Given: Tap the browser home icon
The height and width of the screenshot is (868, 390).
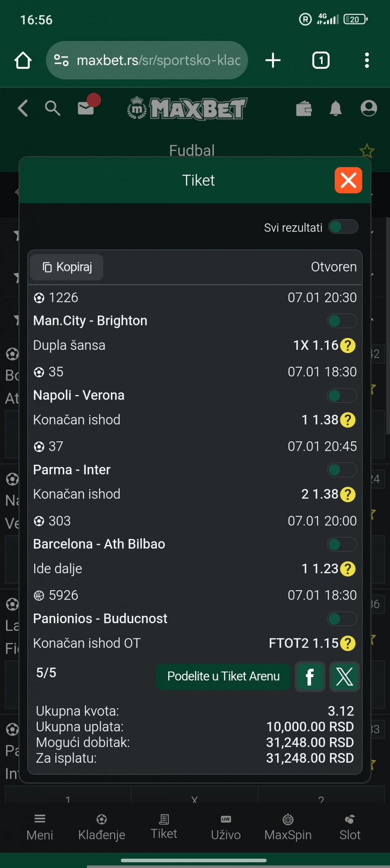Looking at the screenshot, I should coord(23,61).
